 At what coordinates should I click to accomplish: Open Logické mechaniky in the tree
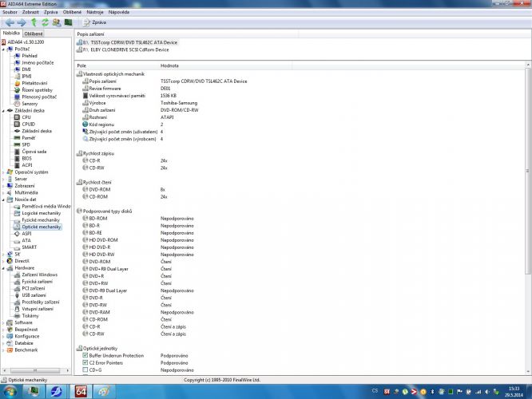tap(41, 213)
